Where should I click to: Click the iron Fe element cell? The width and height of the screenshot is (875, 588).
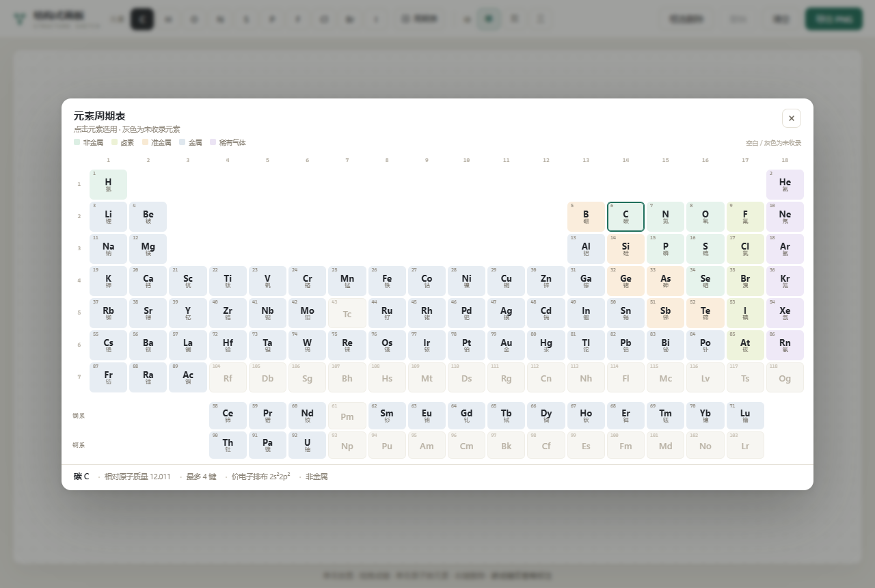click(387, 281)
